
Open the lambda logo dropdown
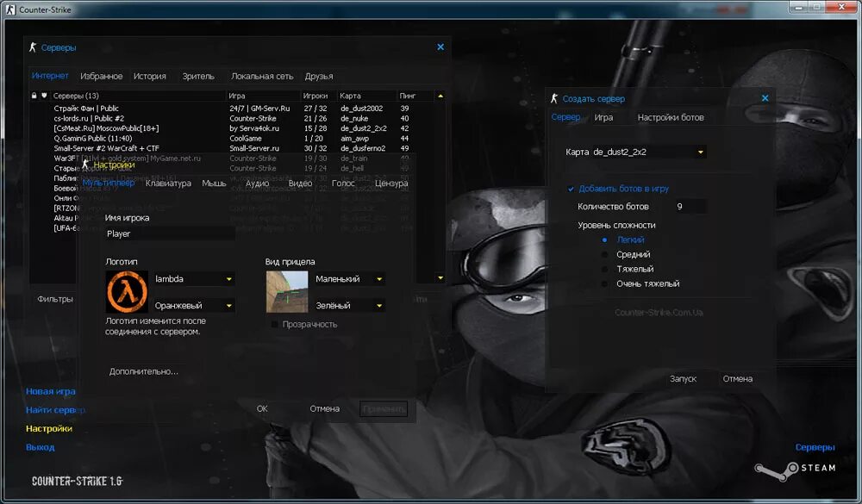[193, 279]
